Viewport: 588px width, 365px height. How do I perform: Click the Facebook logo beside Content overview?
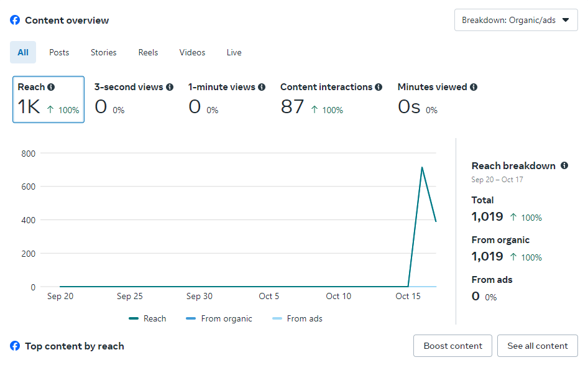[x=15, y=21]
